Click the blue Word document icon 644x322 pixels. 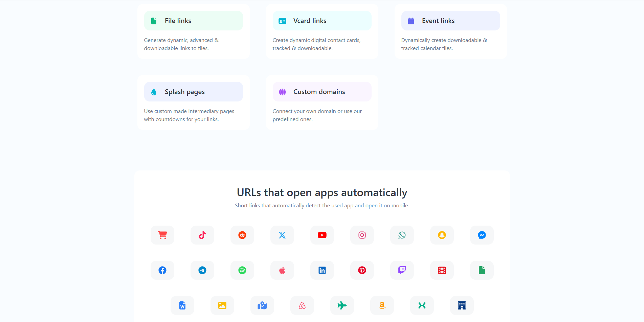point(182,305)
